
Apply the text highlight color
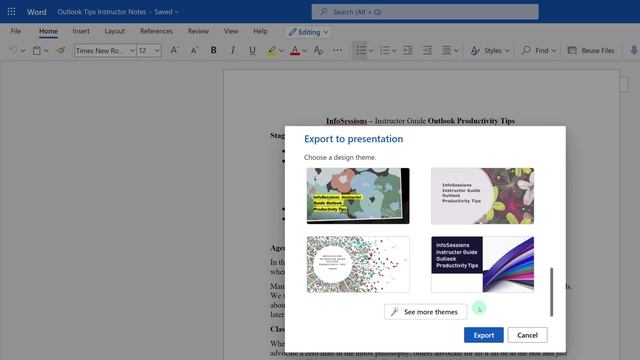[271, 51]
